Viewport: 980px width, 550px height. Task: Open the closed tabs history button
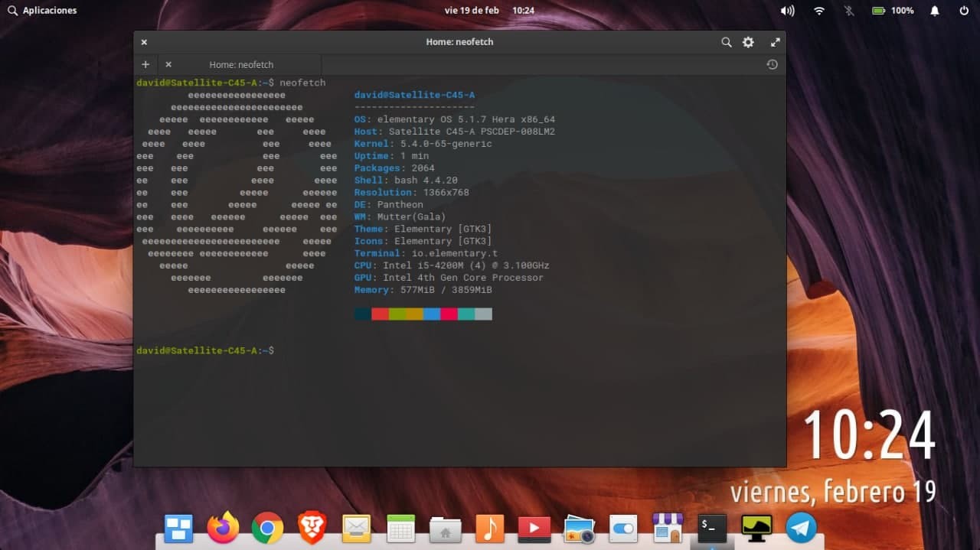[772, 65]
